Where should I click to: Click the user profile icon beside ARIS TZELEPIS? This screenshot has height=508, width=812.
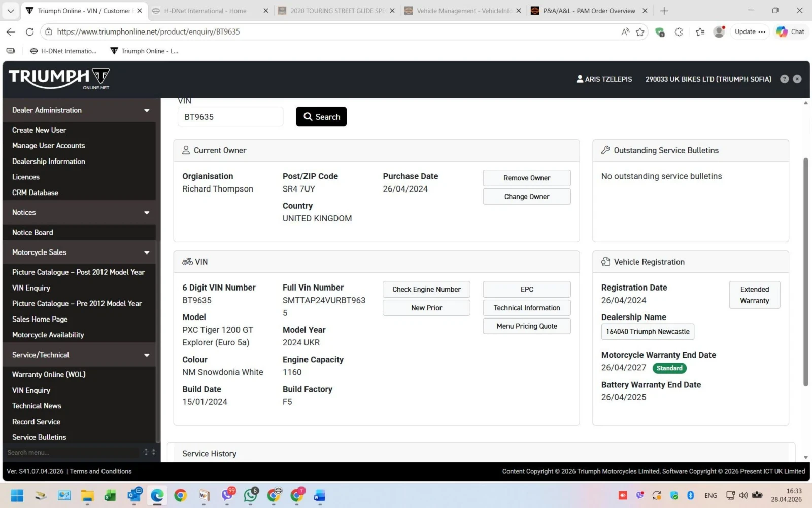tap(580, 79)
